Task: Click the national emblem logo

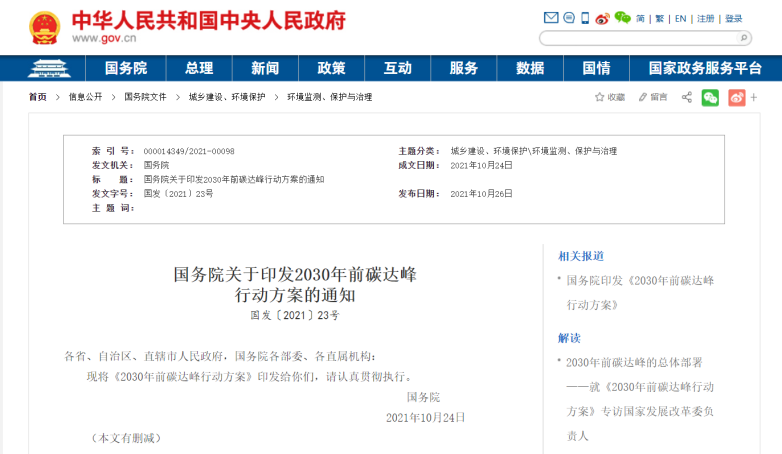Action: coord(44,26)
